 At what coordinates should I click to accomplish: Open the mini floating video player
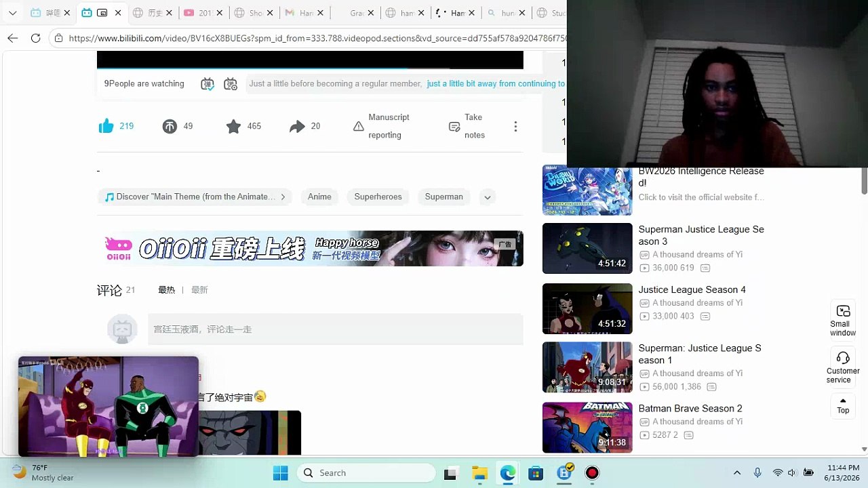tap(108, 406)
